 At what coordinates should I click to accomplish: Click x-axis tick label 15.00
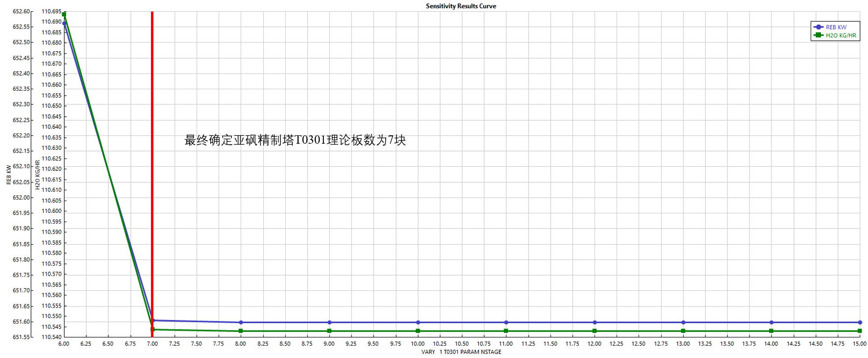point(860,344)
